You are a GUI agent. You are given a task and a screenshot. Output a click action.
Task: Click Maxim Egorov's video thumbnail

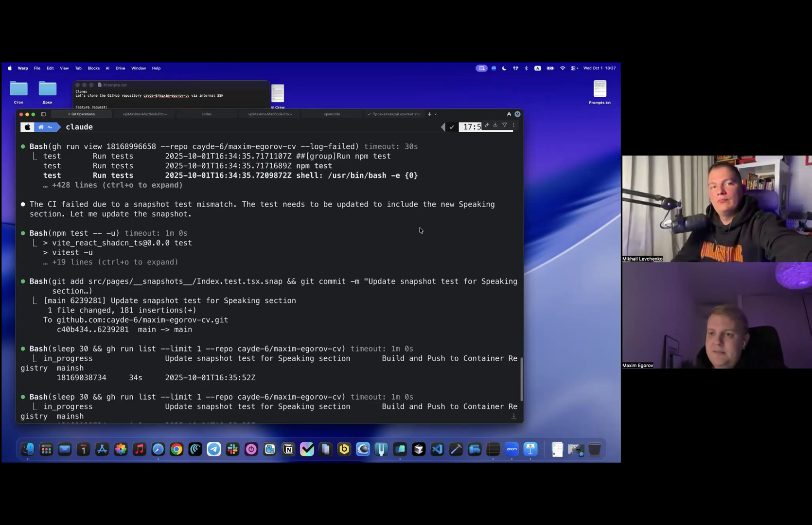pos(717,315)
